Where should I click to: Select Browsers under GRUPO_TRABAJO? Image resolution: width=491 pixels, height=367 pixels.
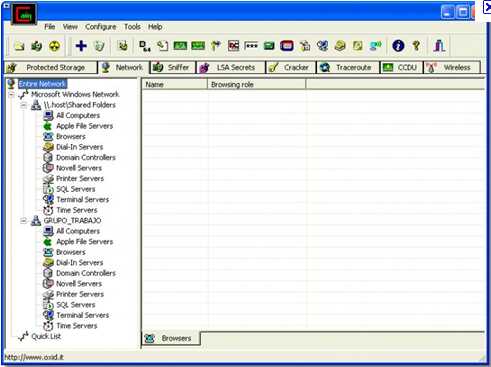tap(71, 252)
